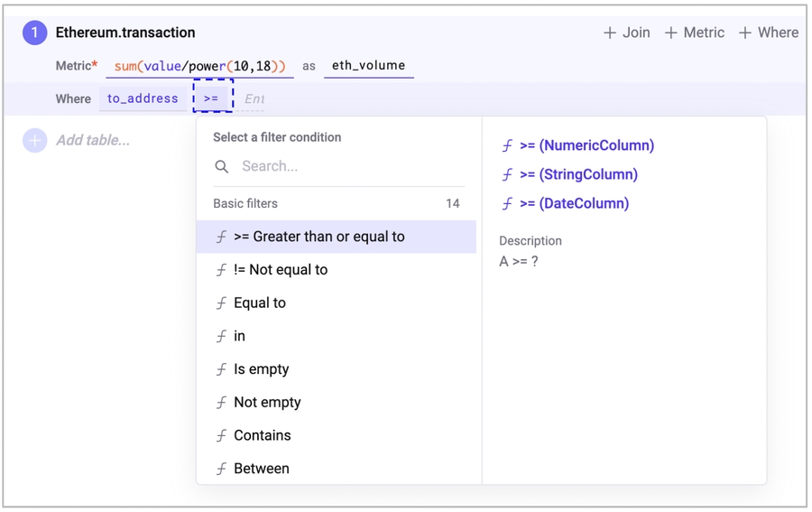
Task: Add a Join to the table
Action: [626, 33]
